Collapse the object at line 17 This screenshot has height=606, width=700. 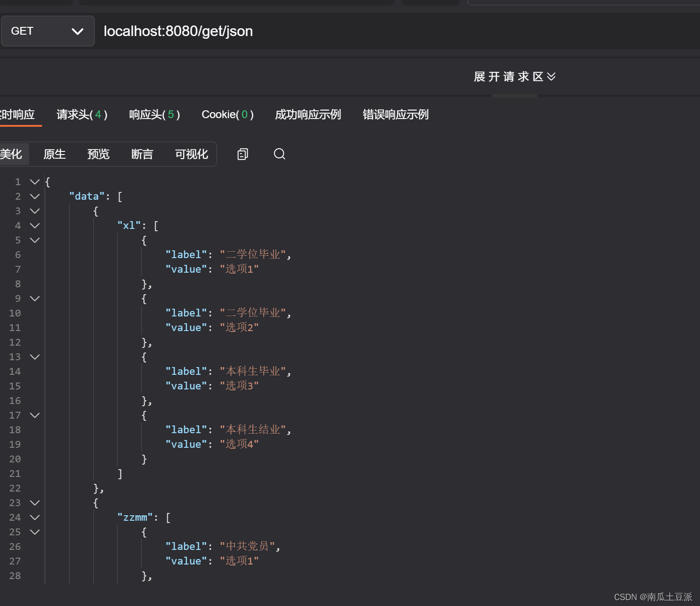[x=35, y=415]
